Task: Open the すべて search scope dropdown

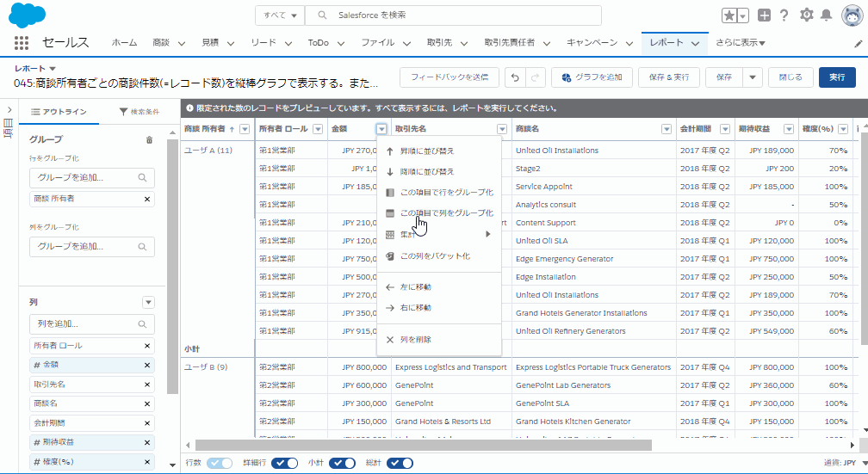Action: coord(280,15)
